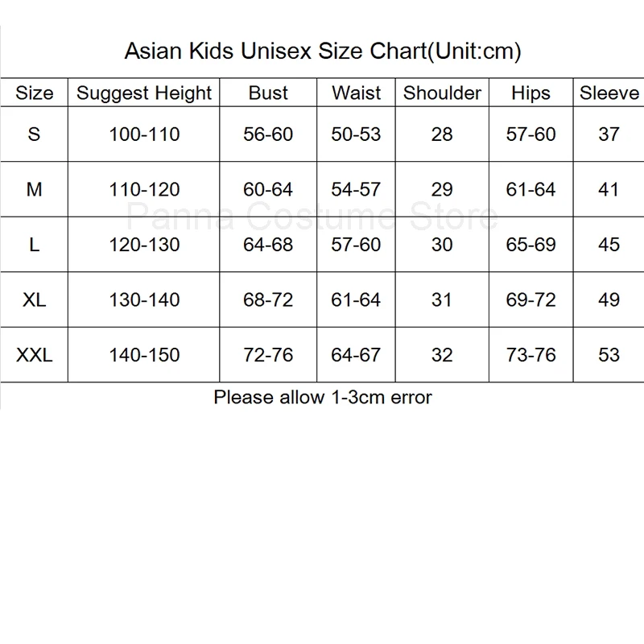Click the M size row label
The width and height of the screenshot is (644, 644).
(x=34, y=189)
